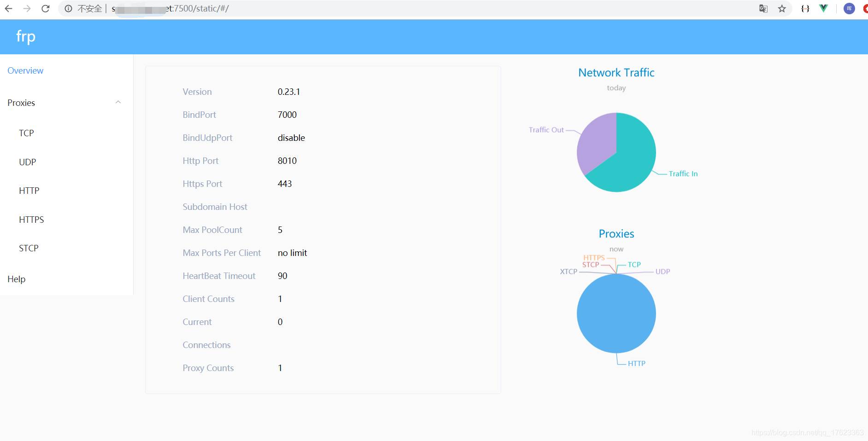Open the HTTP proxies page
The height and width of the screenshot is (441, 868).
29,191
